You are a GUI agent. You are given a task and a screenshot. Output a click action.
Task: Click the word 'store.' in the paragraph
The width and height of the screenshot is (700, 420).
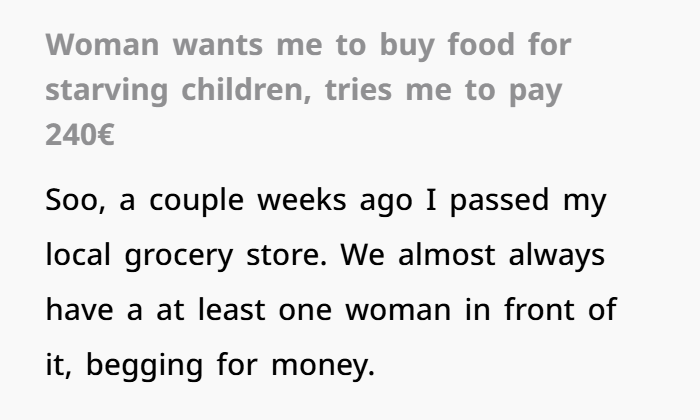pos(287,255)
